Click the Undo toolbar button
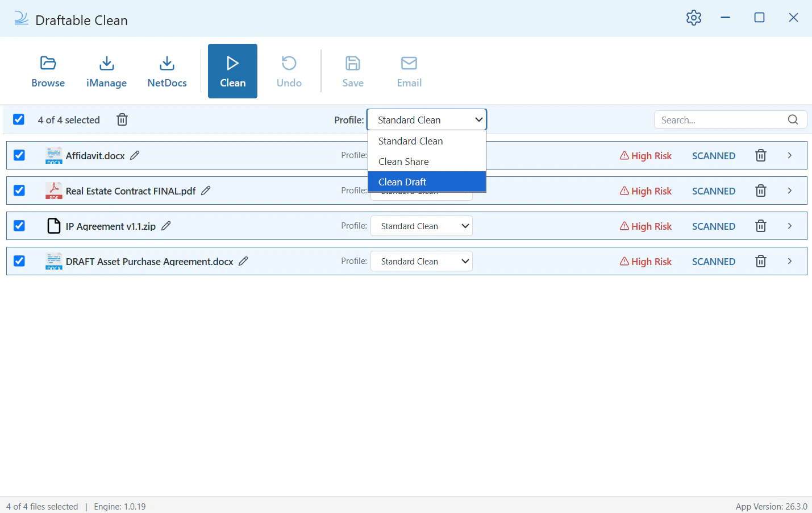 tap(289, 71)
